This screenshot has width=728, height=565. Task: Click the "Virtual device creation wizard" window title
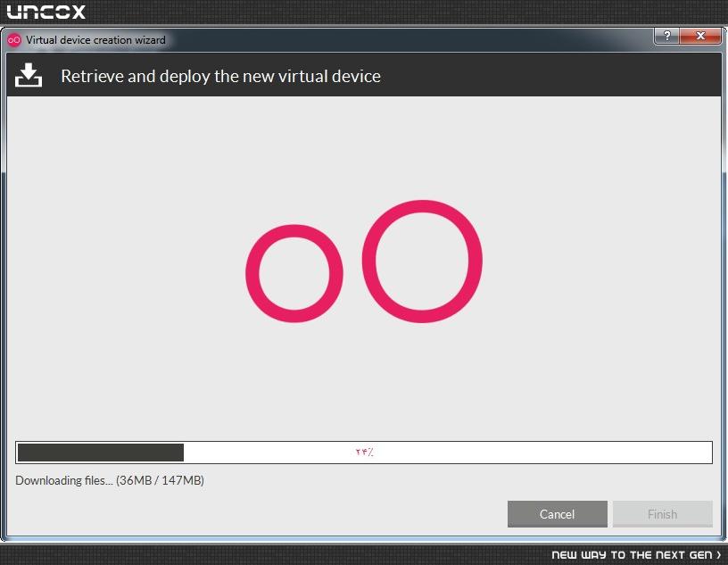point(95,40)
